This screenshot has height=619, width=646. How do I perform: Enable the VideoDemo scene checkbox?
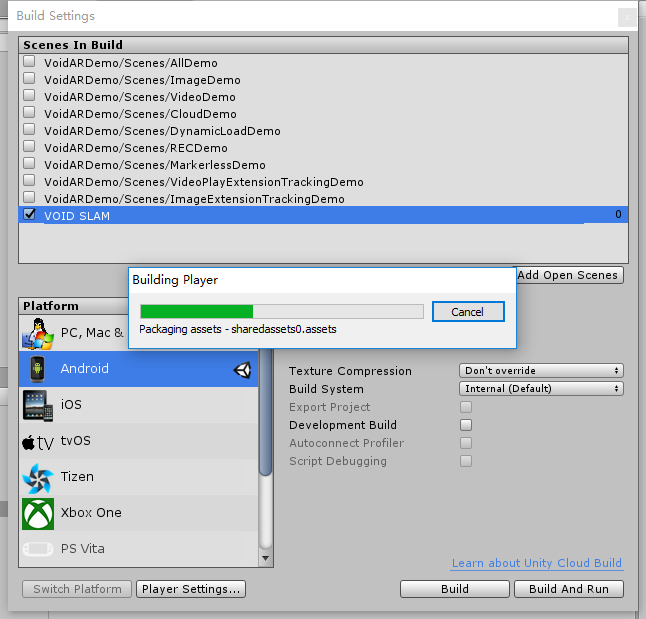(x=29, y=95)
